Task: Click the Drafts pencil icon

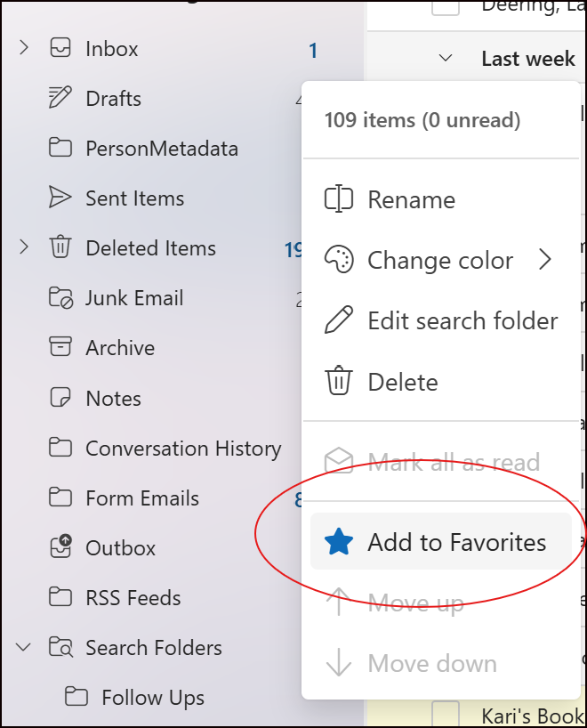Action: coord(60,99)
